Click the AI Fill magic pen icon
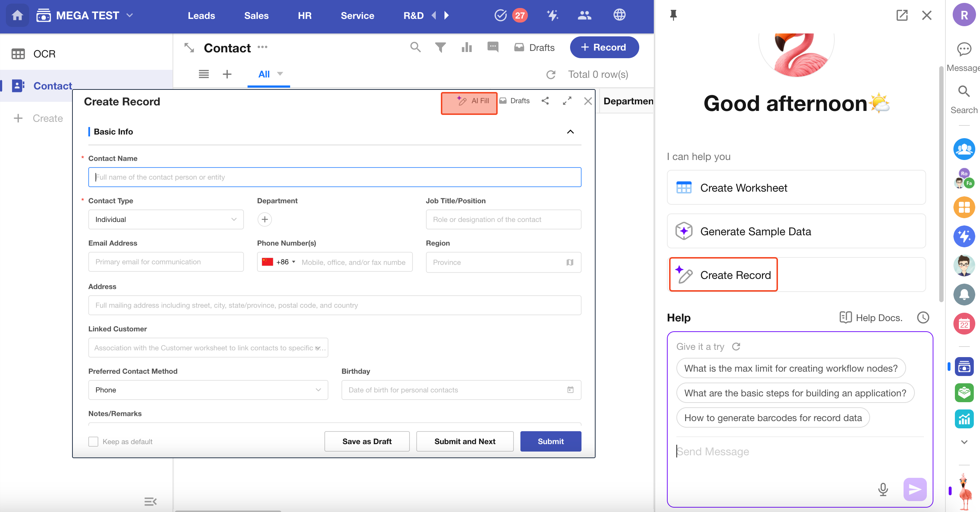Image resolution: width=980 pixels, height=512 pixels. (462, 101)
